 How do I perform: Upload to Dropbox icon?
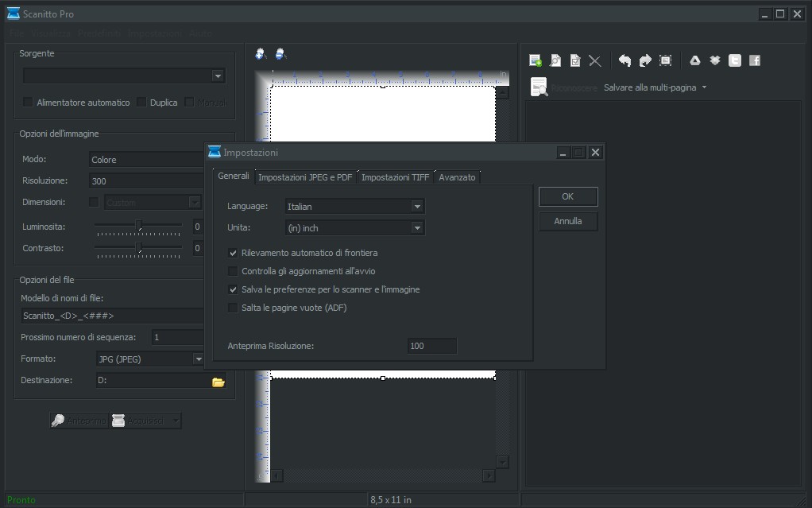tap(714, 60)
